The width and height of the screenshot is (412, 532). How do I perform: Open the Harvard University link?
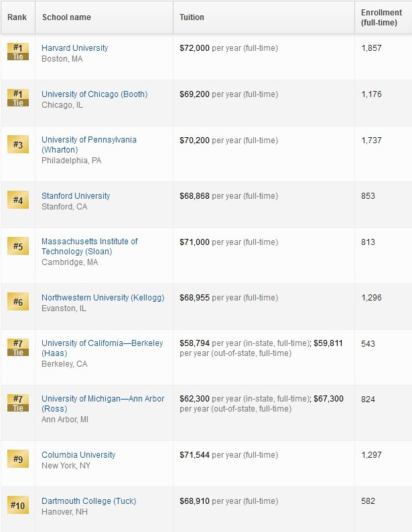[75, 48]
